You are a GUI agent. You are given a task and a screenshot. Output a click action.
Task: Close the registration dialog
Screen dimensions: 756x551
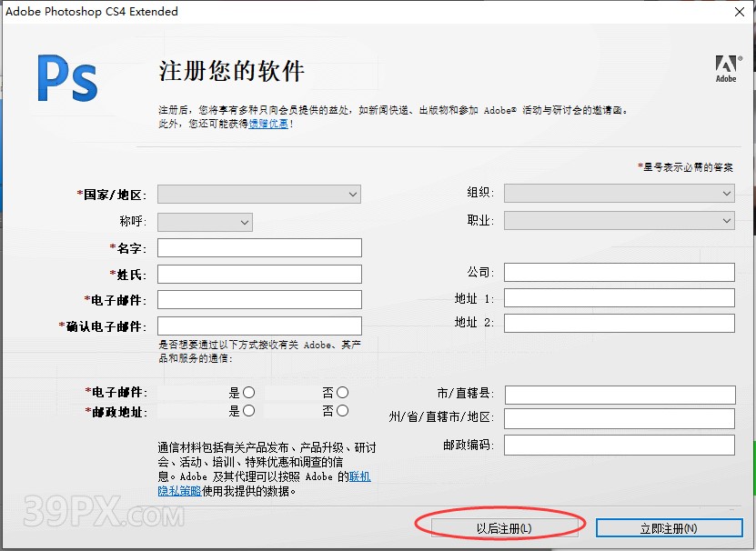738,13
